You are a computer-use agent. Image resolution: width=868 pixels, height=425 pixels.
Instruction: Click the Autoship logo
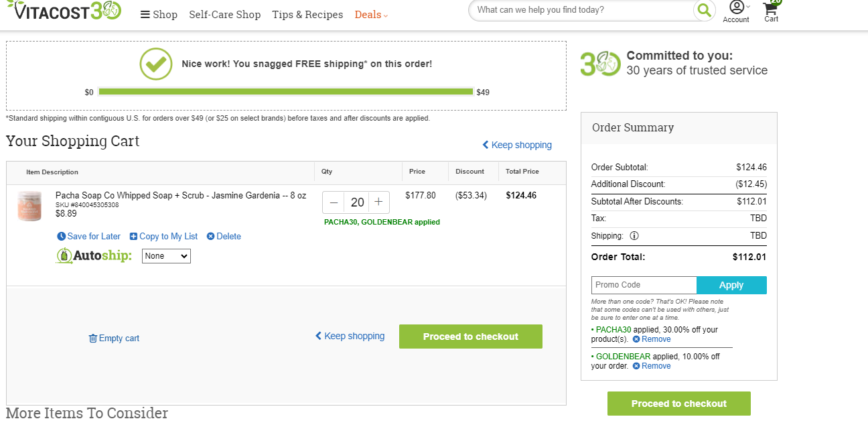tap(94, 255)
